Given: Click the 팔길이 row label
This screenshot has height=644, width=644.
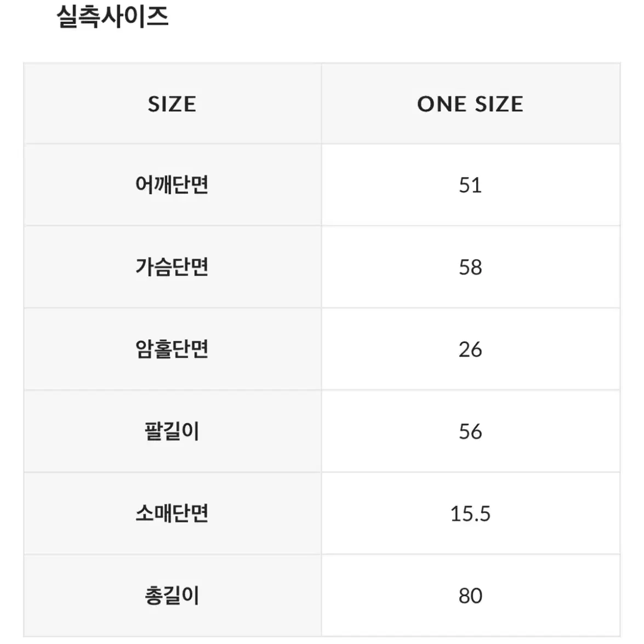Looking at the screenshot, I should tap(172, 431).
